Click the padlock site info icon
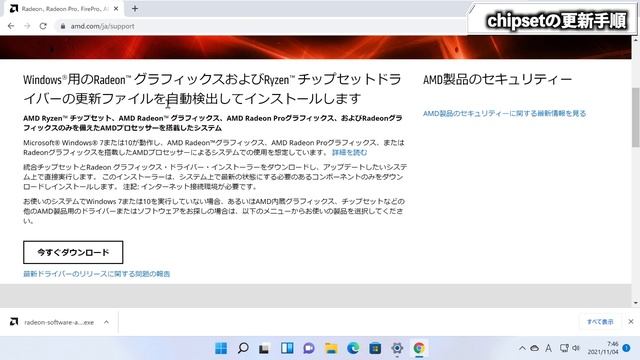This screenshot has height=360, width=640. pos(62,26)
